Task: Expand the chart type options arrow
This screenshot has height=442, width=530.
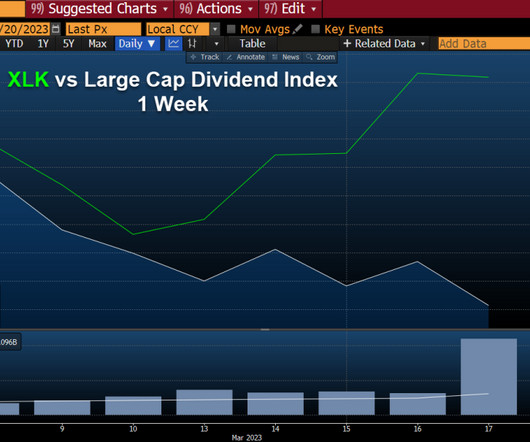Action: tap(217, 44)
